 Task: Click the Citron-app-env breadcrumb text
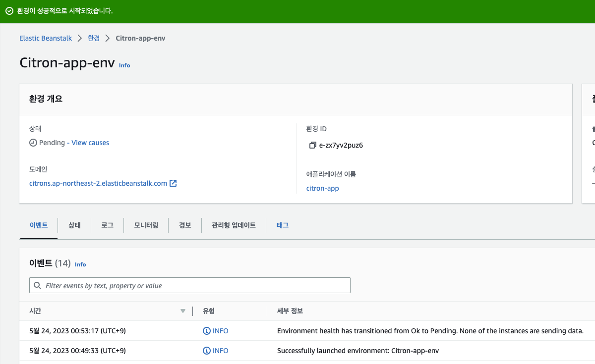tap(140, 38)
